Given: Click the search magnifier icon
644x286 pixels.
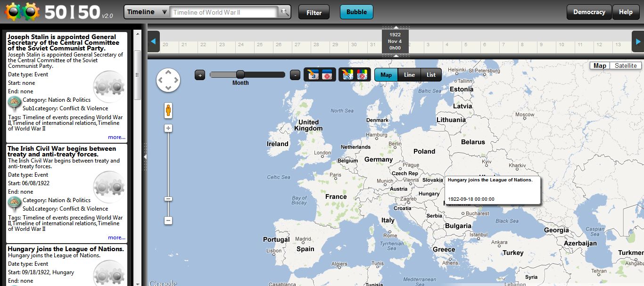Looking at the screenshot, I should click(x=285, y=12).
